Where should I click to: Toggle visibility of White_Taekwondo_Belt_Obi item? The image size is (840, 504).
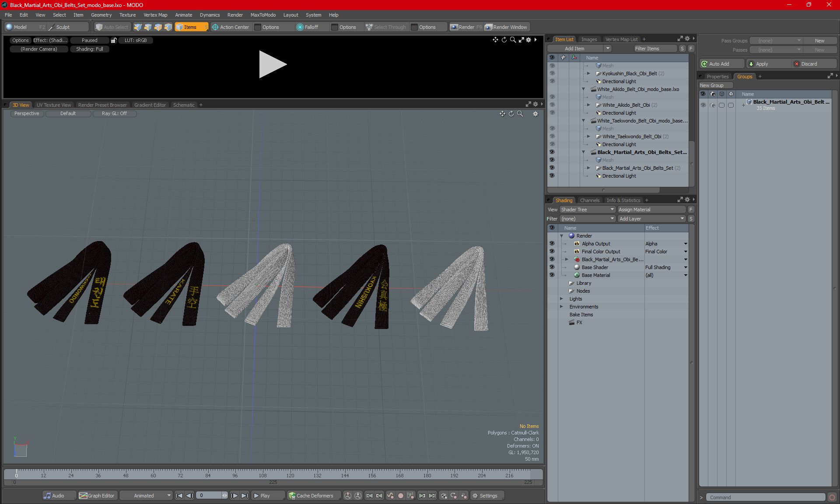(x=552, y=136)
